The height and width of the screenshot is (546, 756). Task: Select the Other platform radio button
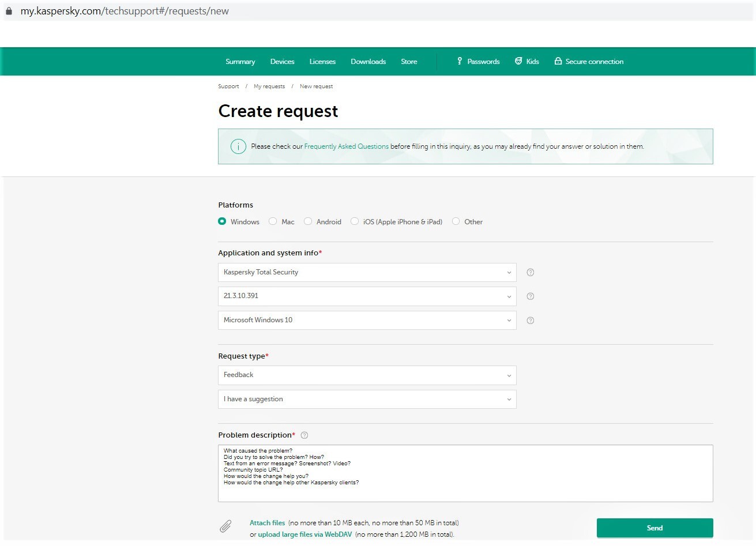pyautogui.click(x=456, y=221)
